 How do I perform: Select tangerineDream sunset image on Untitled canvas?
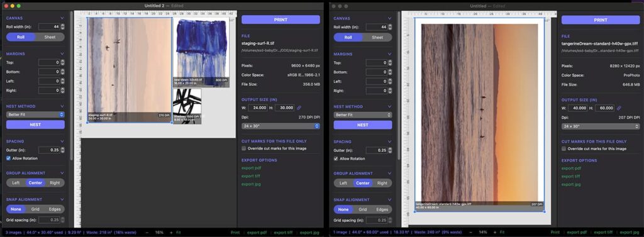point(479,114)
